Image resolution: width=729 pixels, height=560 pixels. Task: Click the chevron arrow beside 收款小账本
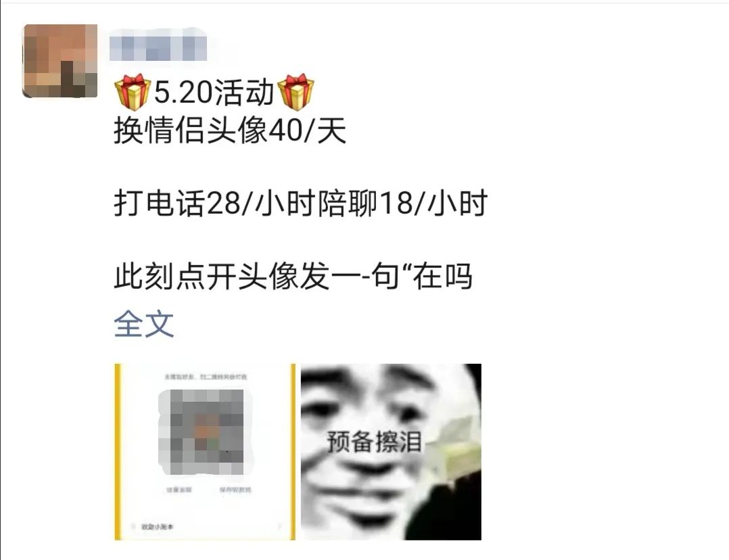coord(279,526)
